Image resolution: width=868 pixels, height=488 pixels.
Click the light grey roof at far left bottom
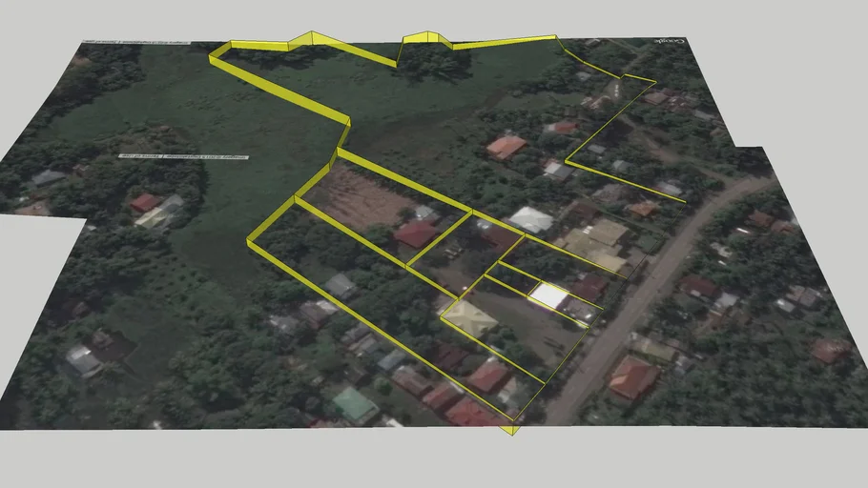pyautogui.click(x=84, y=359)
